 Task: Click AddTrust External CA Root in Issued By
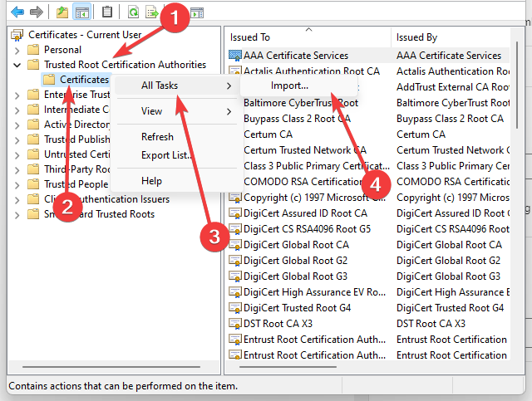453,87
